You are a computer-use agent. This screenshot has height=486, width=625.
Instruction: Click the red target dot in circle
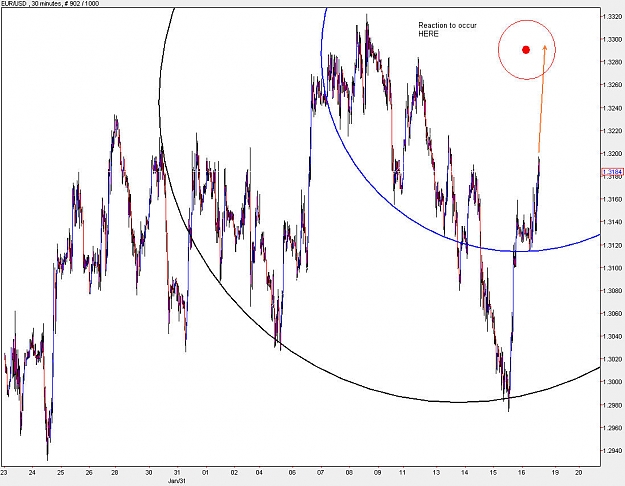(x=526, y=50)
